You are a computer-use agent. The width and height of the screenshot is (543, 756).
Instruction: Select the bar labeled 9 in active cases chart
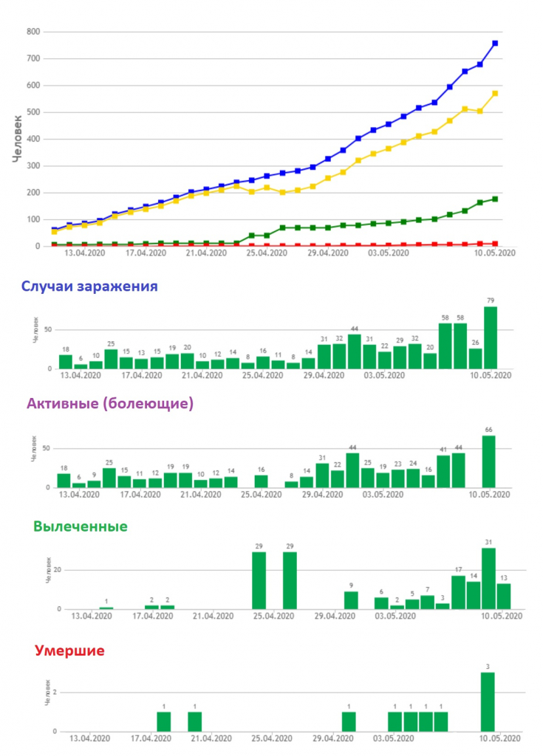pos(94,484)
